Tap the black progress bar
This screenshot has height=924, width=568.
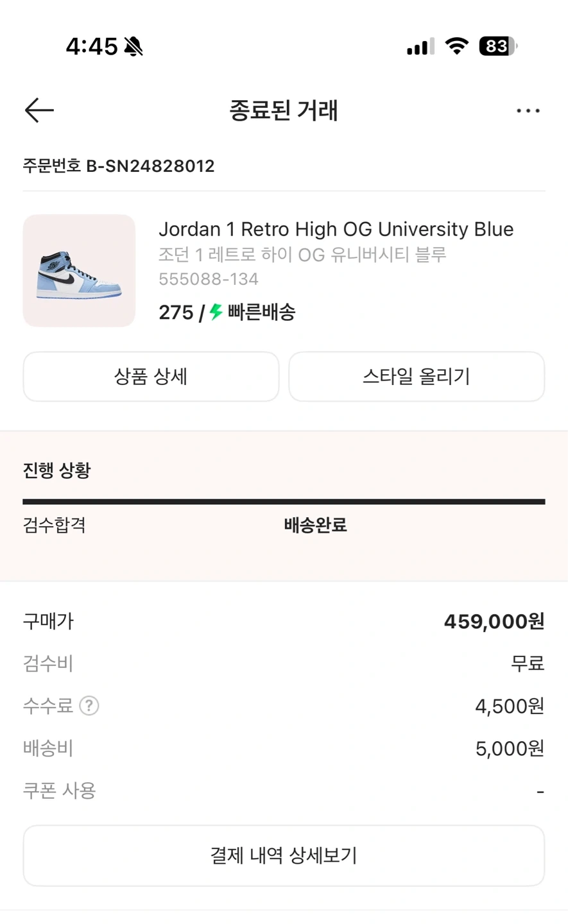[x=284, y=502]
